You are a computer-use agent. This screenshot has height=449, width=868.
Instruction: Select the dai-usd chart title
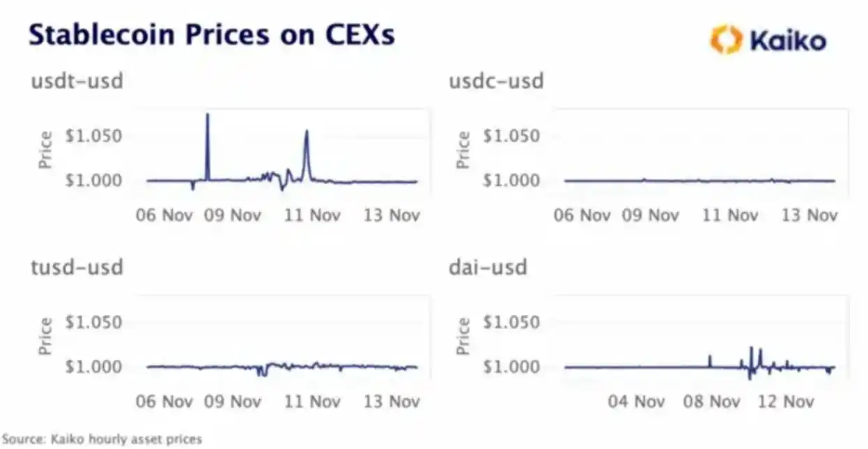(x=488, y=267)
